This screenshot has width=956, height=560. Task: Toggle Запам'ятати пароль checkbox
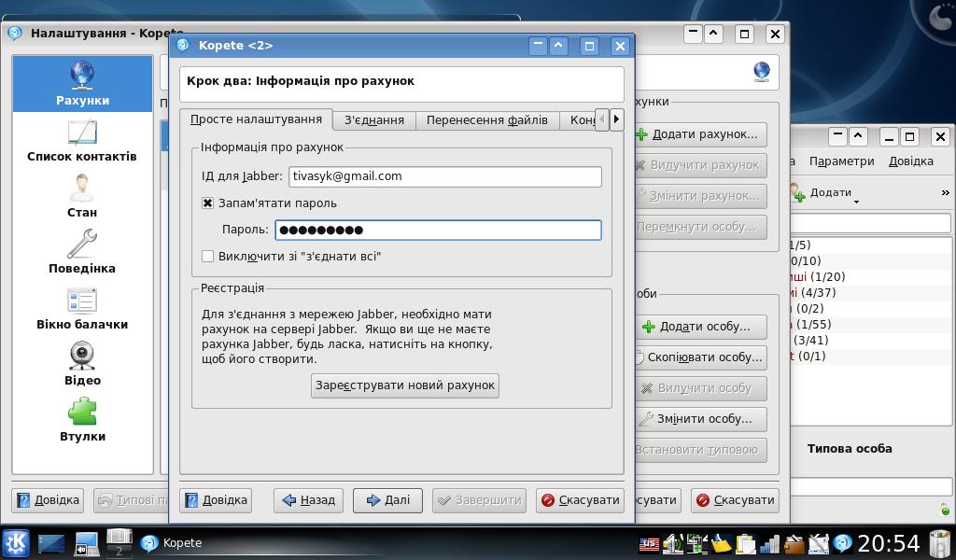pos(208,203)
